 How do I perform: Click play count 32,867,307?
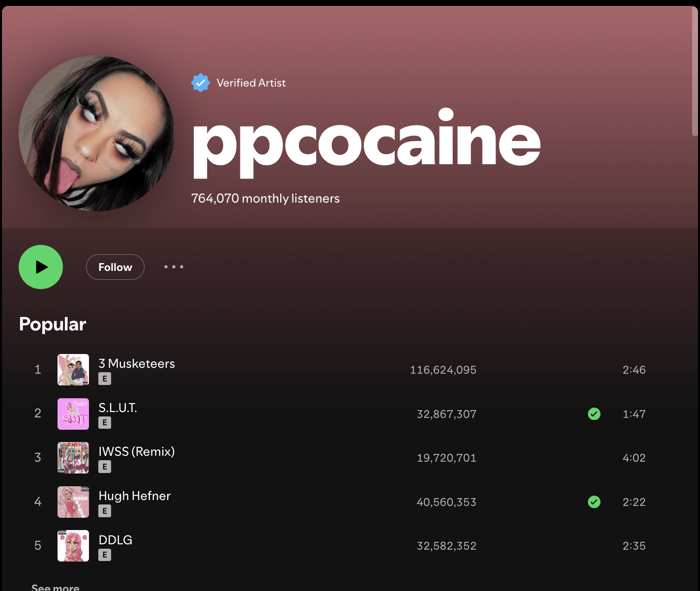(446, 414)
